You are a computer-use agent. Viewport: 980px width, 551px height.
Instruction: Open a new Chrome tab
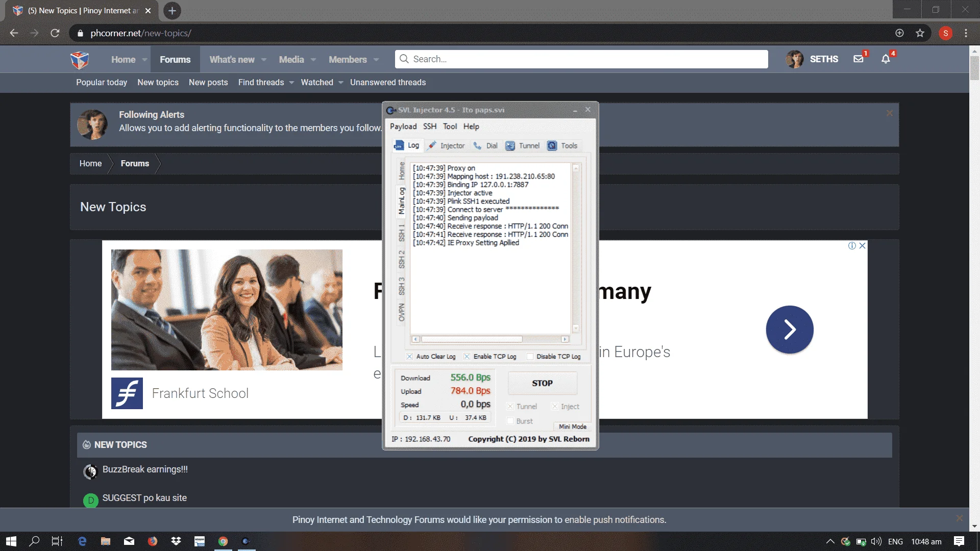pos(172,11)
